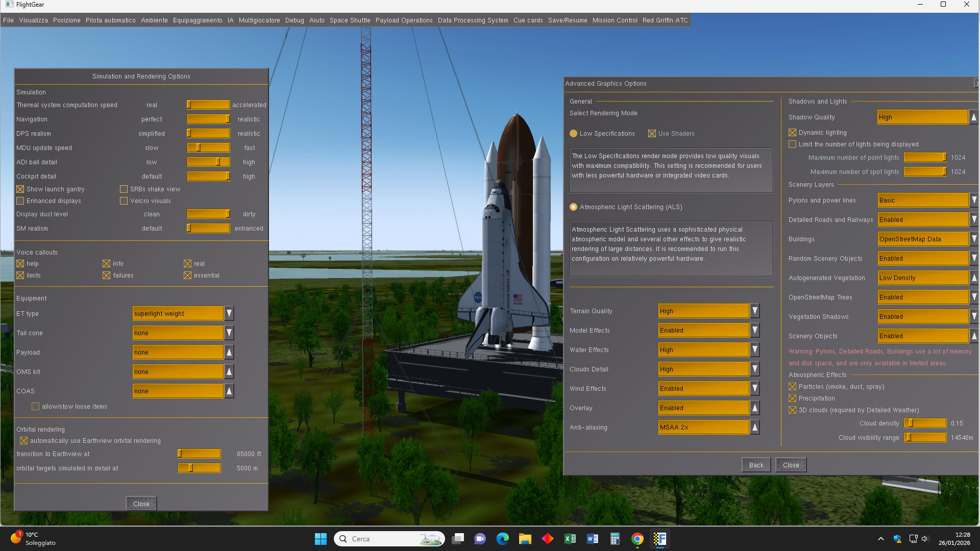Click Back in Advanced Graphics Options
The height and width of the screenshot is (551, 980).
coord(756,465)
